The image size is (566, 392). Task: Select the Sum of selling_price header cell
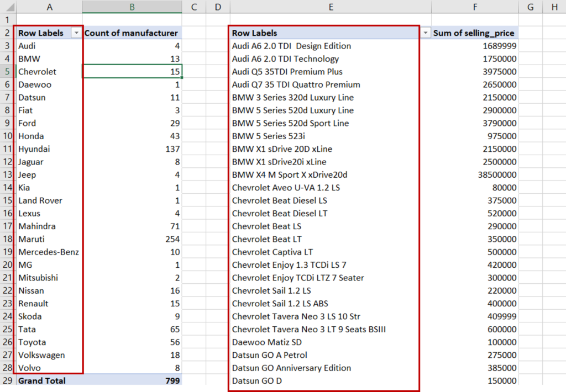(474, 33)
